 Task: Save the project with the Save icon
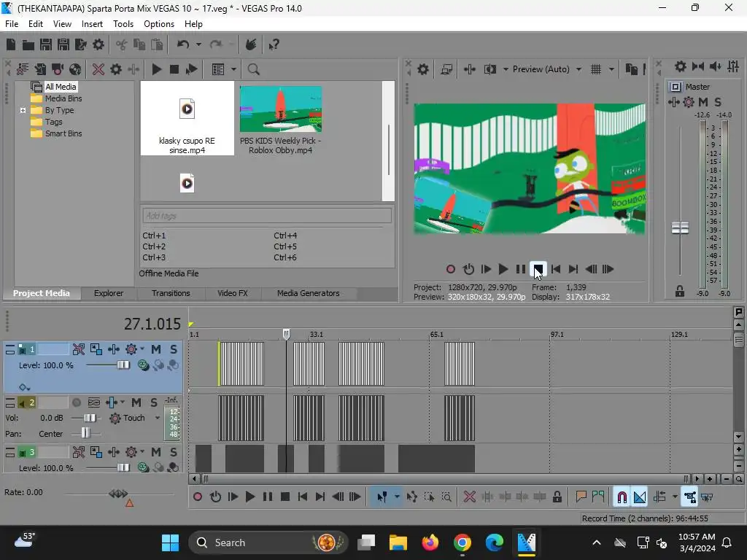[46, 44]
